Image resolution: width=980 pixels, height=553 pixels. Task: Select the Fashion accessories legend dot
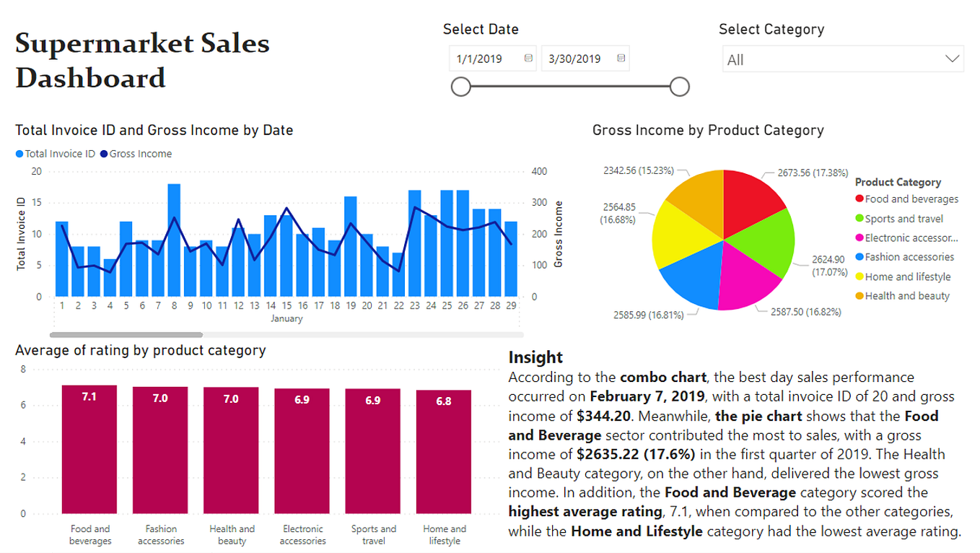[859, 257]
